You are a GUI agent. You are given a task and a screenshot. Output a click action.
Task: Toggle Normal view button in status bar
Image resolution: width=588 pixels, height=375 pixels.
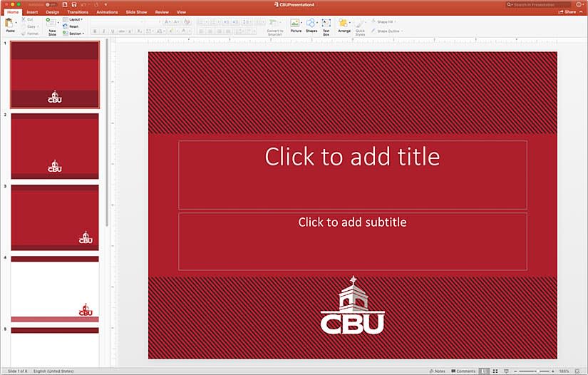pyautogui.click(x=484, y=371)
